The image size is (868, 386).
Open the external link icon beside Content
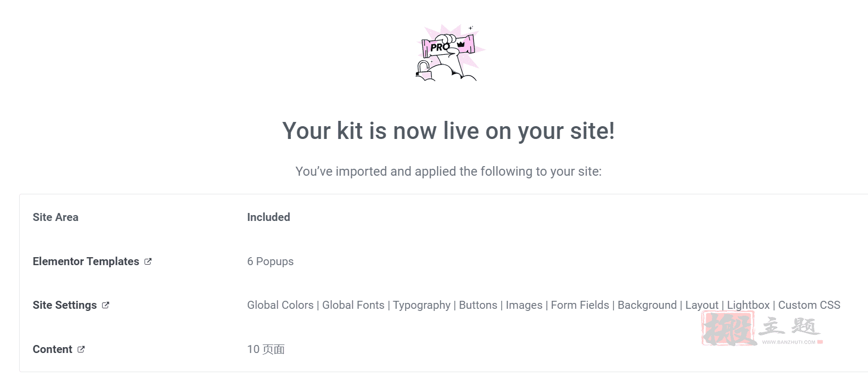click(x=81, y=349)
